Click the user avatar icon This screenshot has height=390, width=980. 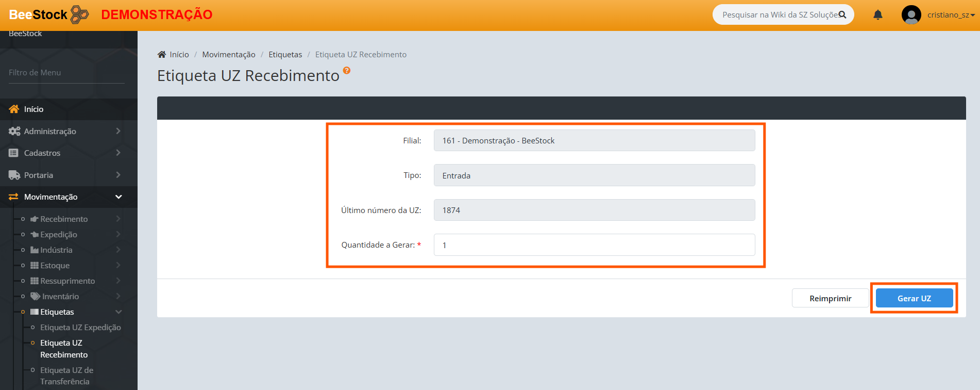911,15
